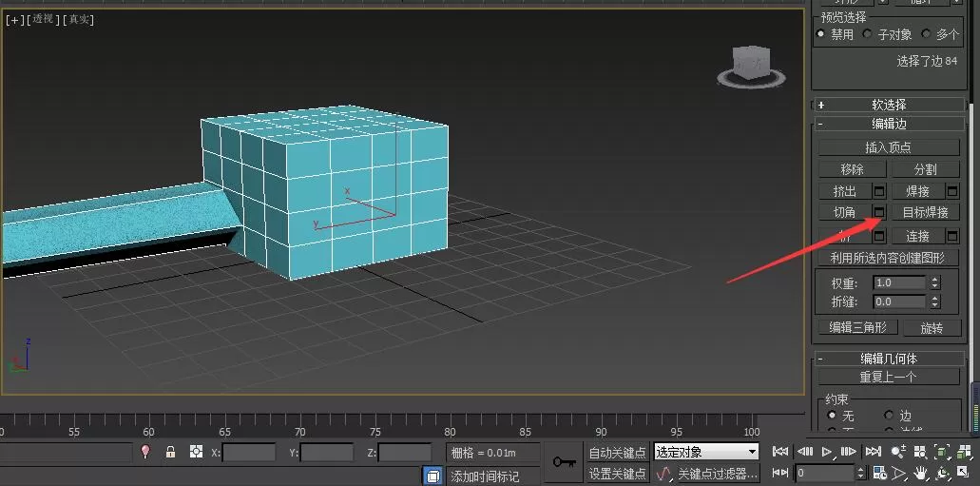Select the 子对象 preview selection radio

868,34
